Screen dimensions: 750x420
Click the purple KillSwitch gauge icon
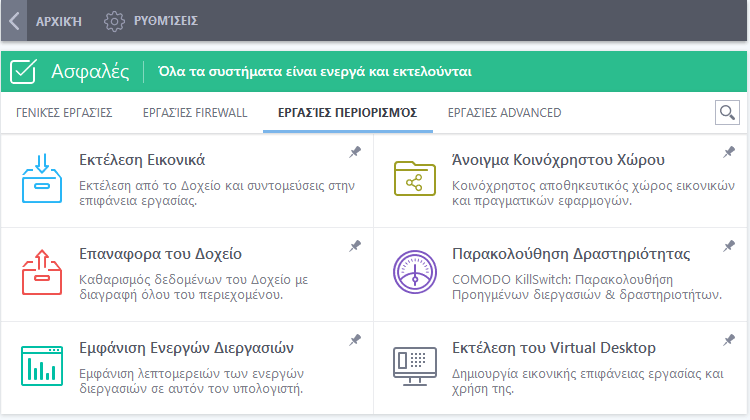pyautogui.click(x=415, y=272)
